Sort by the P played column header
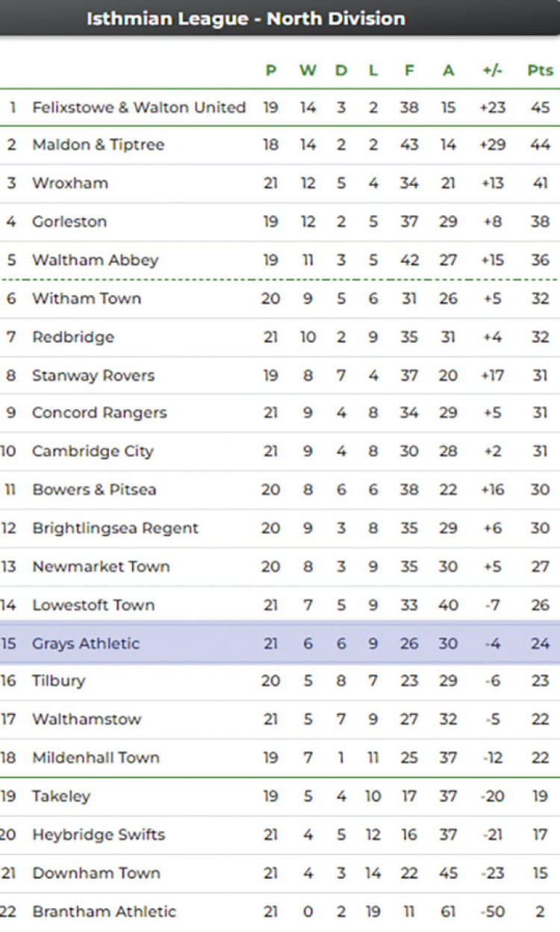This screenshot has height=932, width=560. pos(270,71)
